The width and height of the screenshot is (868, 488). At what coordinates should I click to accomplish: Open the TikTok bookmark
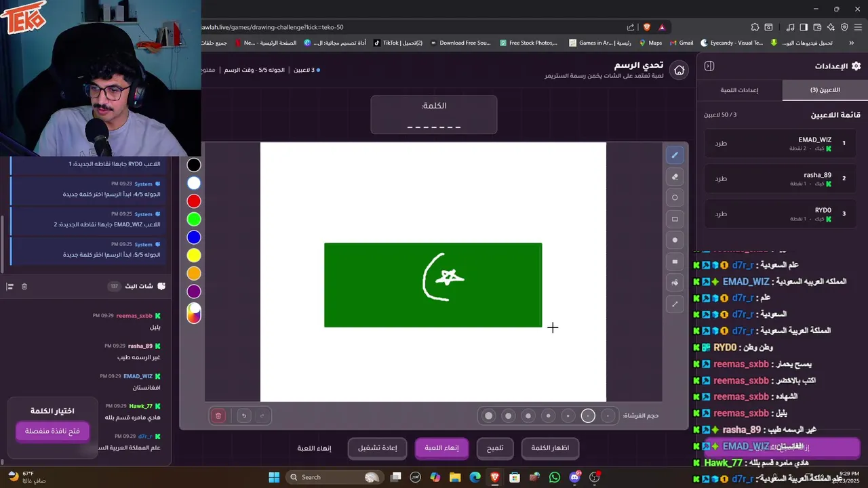pyautogui.click(x=397, y=43)
